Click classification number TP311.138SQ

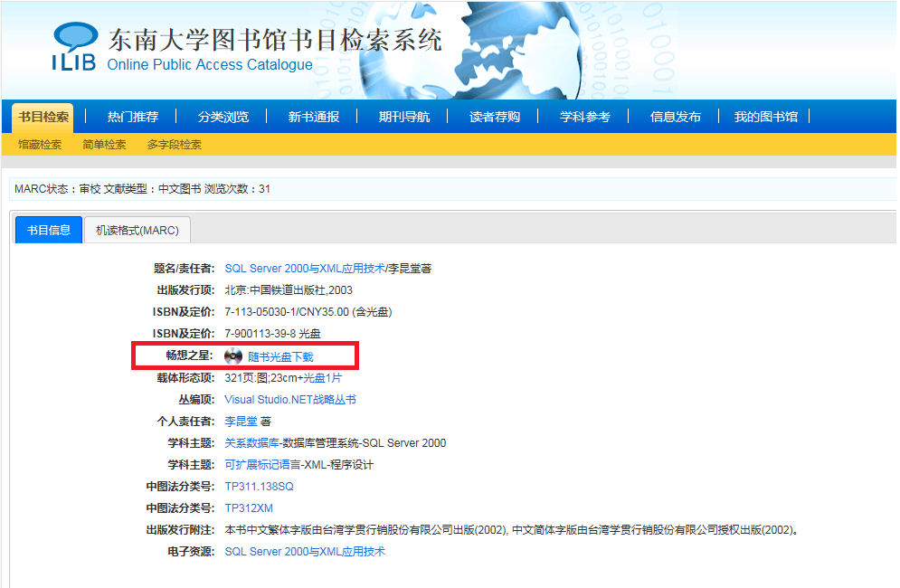click(259, 487)
